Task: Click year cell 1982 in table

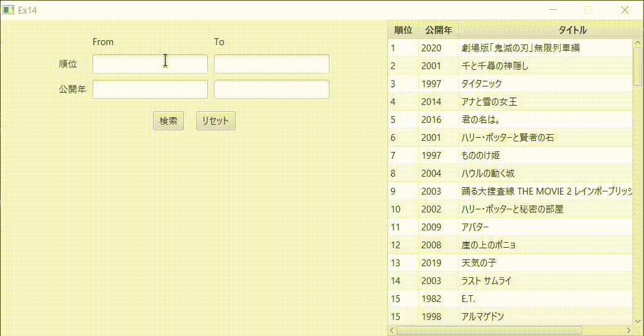Action: coord(438,298)
